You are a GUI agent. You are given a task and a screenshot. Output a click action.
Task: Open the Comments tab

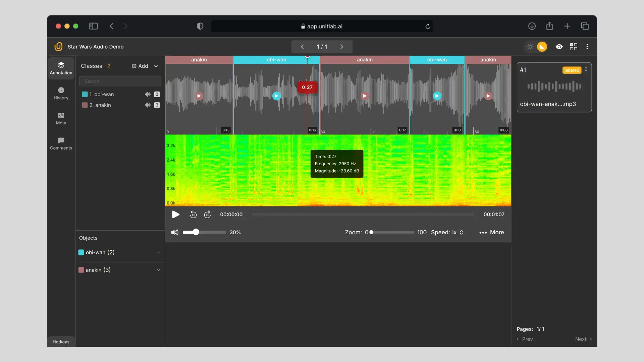[x=61, y=143]
